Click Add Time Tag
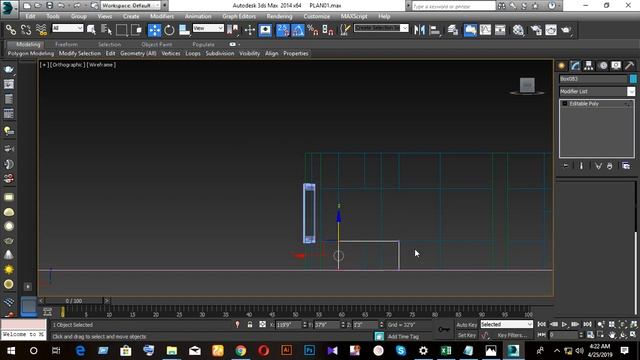The width and height of the screenshot is (640, 360). [403, 336]
